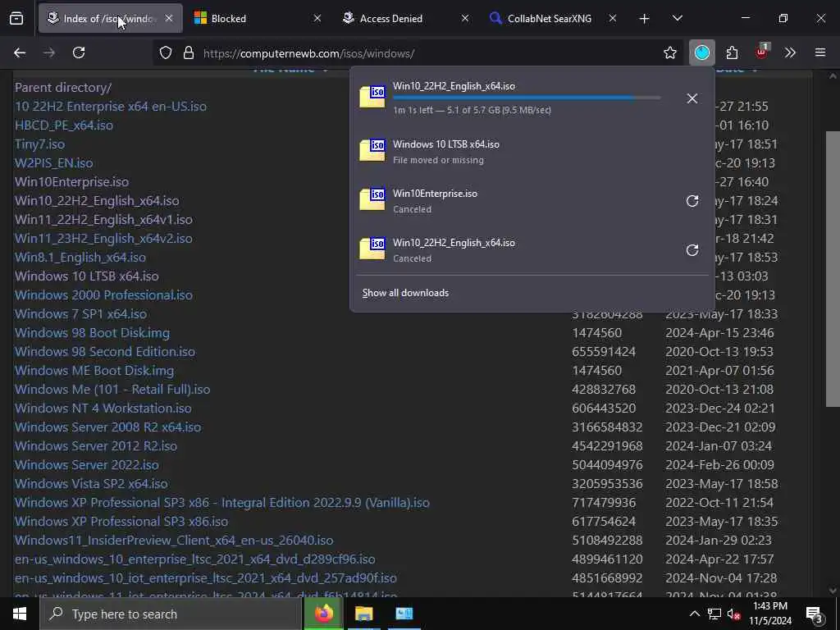
Task: Open the Windows Start menu
Action: (x=20, y=614)
